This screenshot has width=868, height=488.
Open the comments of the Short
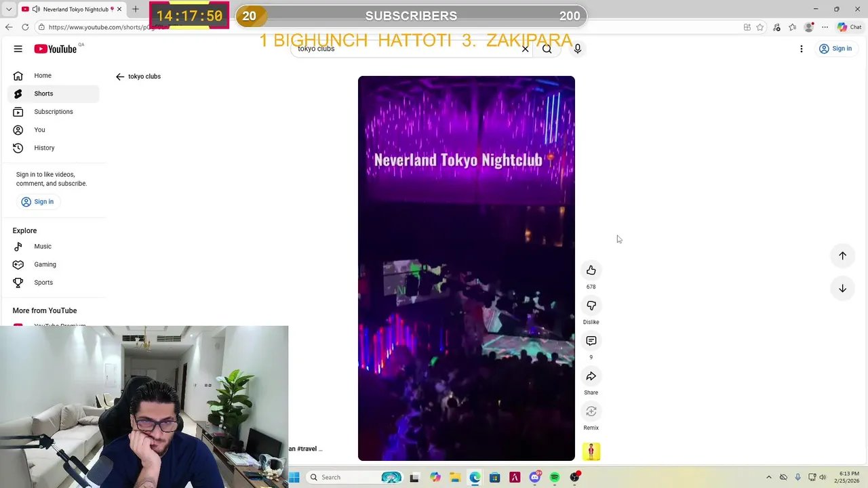point(591,341)
